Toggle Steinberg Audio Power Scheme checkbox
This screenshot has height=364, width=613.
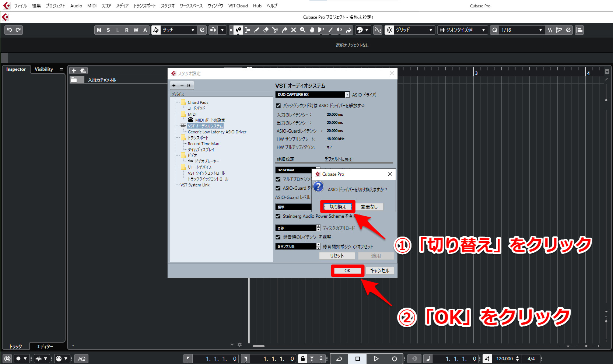click(x=278, y=216)
